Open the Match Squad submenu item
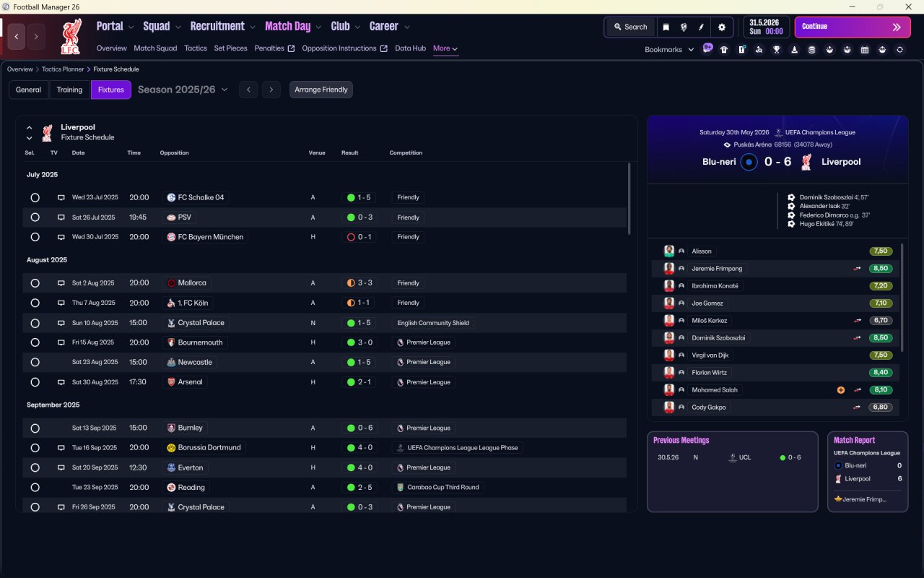Screen dimensions: 924x578 click(x=155, y=48)
